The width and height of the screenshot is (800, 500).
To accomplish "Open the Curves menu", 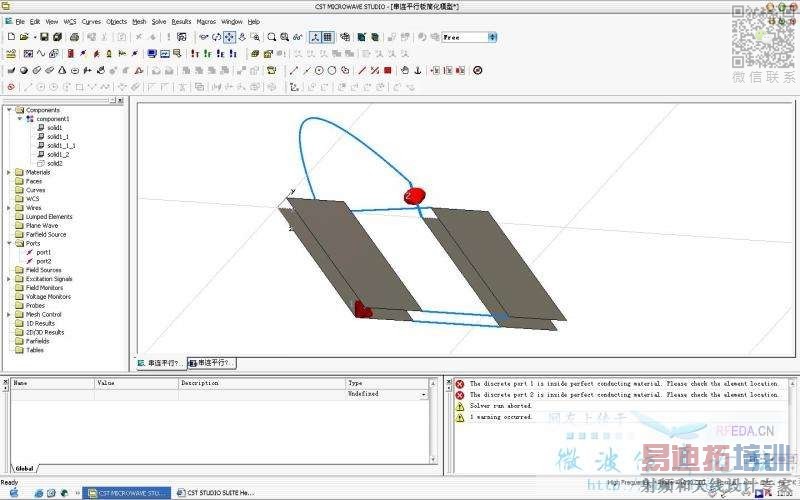I will (91, 21).
